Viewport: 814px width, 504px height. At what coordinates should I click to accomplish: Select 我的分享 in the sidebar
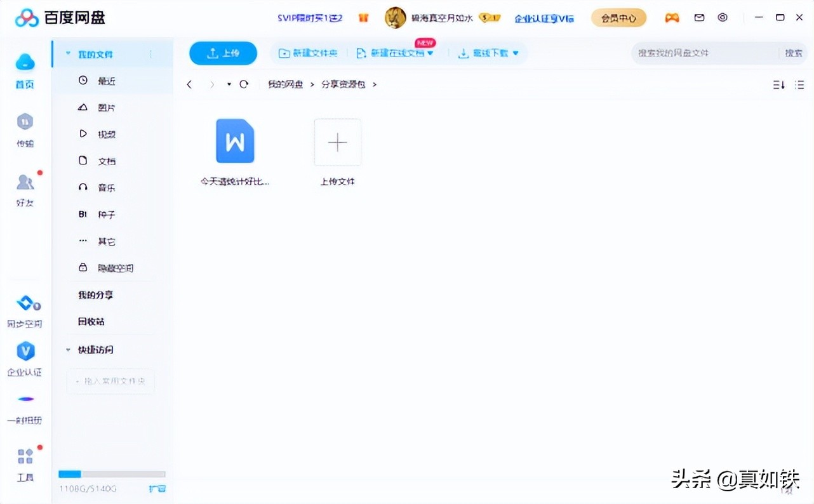pyautogui.click(x=95, y=295)
